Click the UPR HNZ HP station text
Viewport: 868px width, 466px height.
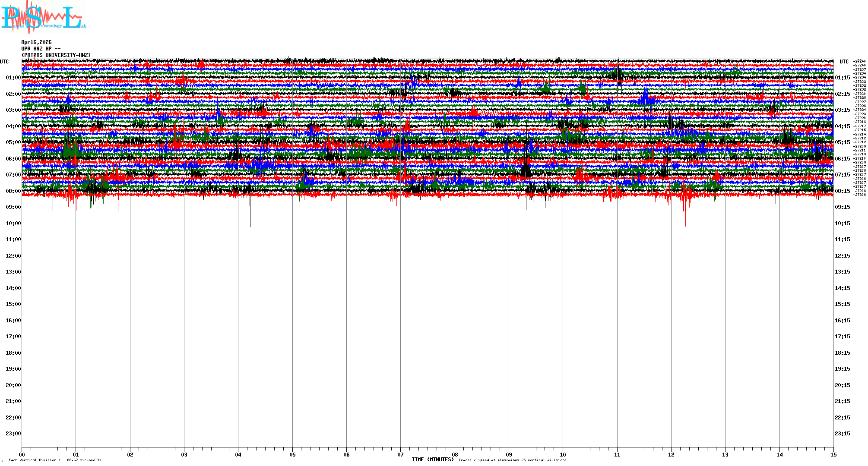41,49
